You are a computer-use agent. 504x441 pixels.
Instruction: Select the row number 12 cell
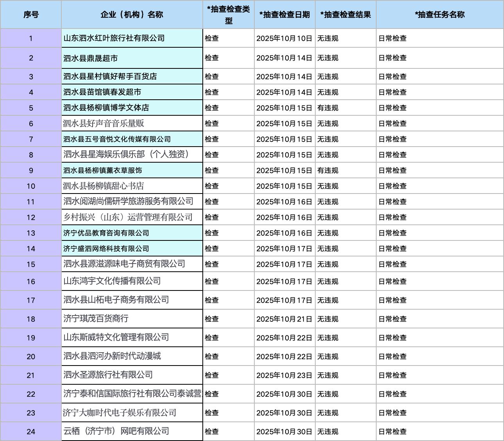pyautogui.click(x=31, y=217)
